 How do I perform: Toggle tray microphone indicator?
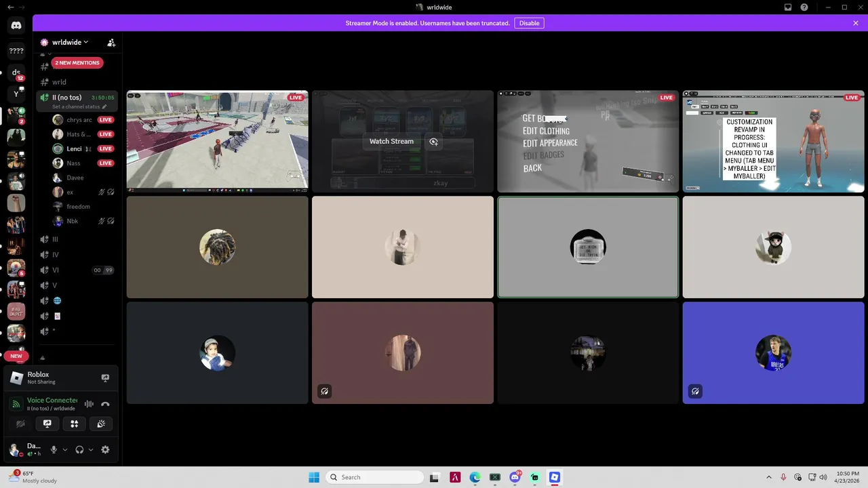[x=784, y=477]
